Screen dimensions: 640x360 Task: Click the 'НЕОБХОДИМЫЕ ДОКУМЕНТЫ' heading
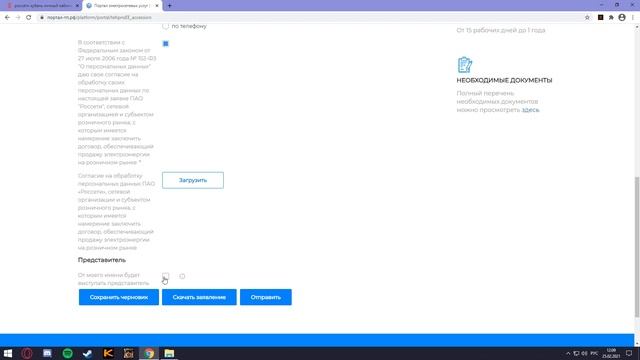[x=504, y=80]
